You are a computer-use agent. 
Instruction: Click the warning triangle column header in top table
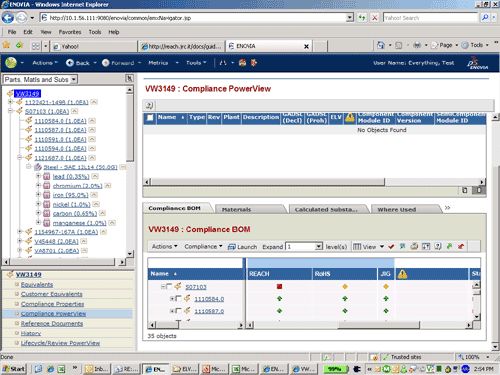point(350,117)
